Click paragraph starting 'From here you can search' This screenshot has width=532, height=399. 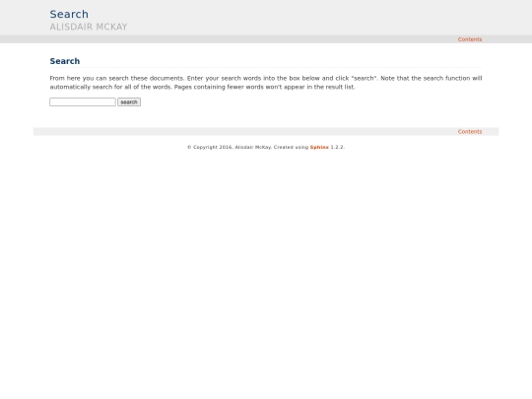[266, 83]
